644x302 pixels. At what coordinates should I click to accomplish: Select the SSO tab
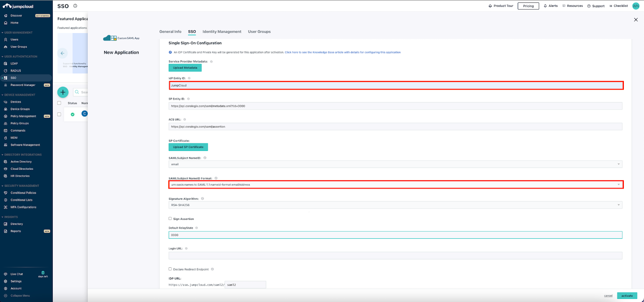coord(192,32)
